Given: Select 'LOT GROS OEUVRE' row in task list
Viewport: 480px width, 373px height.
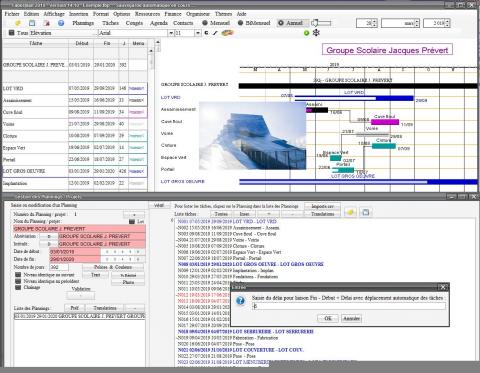Looking at the screenshot, I should pyautogui.click(x=250, y=264).
